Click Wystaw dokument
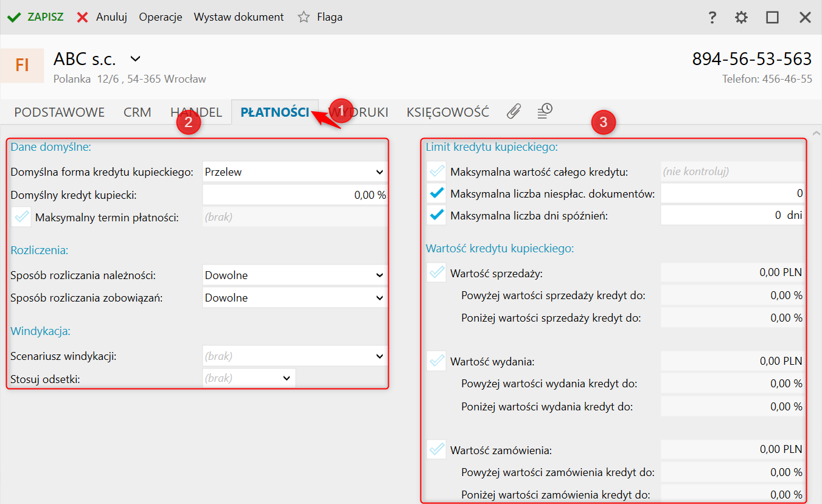The height and width of the screenshot is (504, 822). tap(239, 17)
